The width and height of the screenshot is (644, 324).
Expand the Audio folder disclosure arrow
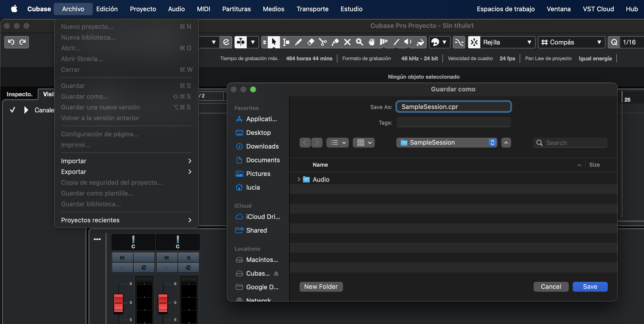[x=299, y=179]
